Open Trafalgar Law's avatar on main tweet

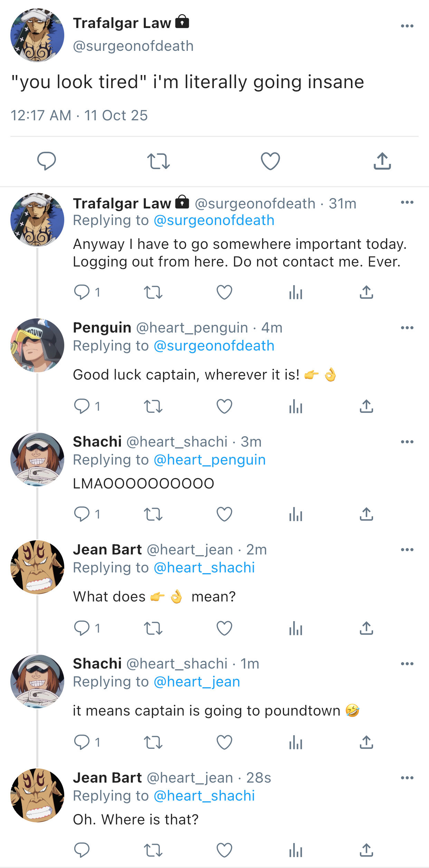point(37,35)
